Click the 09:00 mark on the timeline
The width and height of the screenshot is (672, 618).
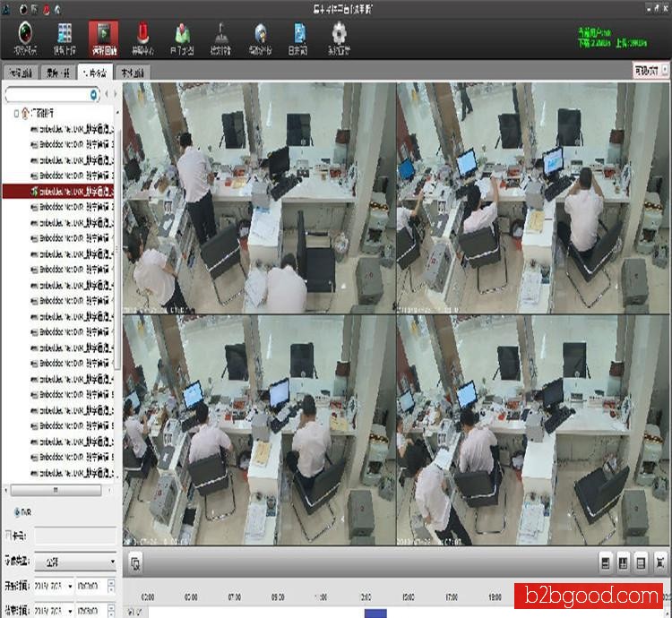(x=278, y=597)
